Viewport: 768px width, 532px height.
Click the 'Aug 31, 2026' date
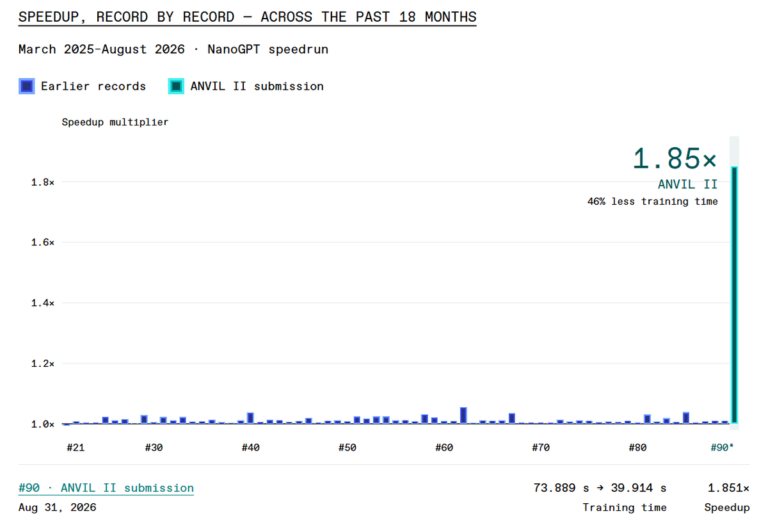pos(58,508)
